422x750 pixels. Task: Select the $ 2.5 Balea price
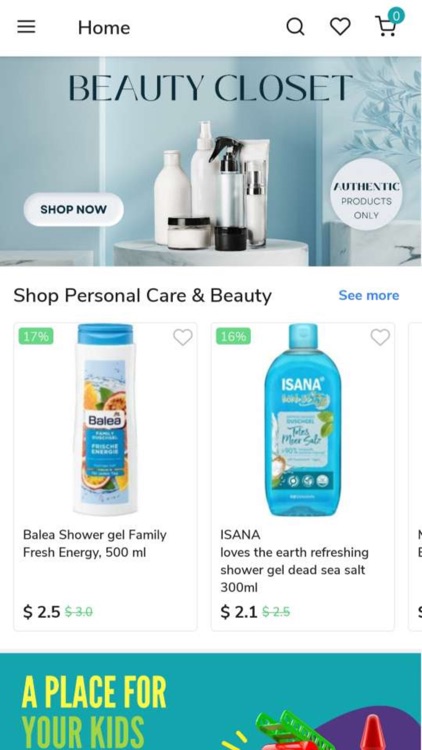(41, 612)
